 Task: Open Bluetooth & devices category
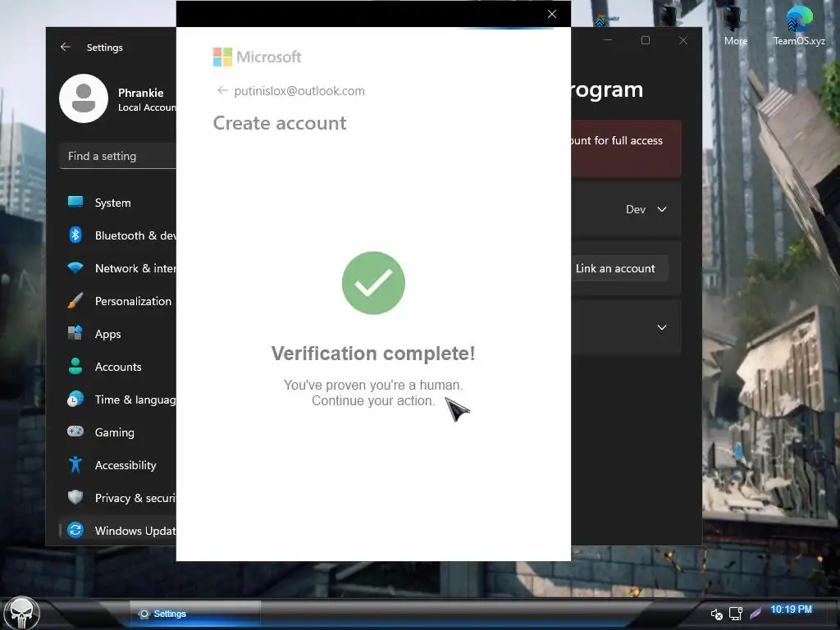118,235
